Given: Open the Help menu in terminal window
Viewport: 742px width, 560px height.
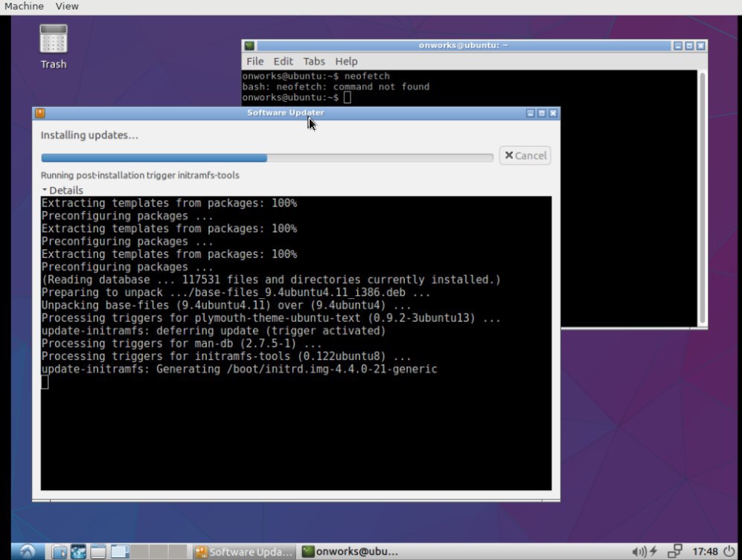Looking at the screenshot, I should [x=346, y=61].
